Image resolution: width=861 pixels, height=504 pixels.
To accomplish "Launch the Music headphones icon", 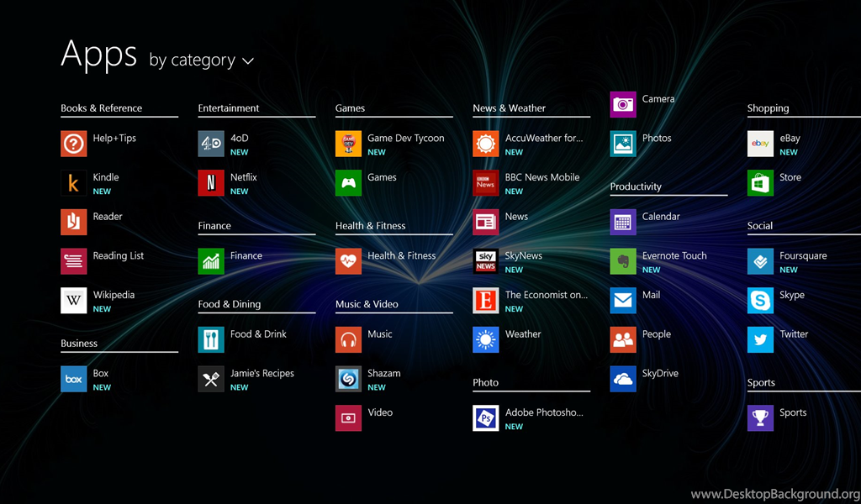I will coord(348,339).
